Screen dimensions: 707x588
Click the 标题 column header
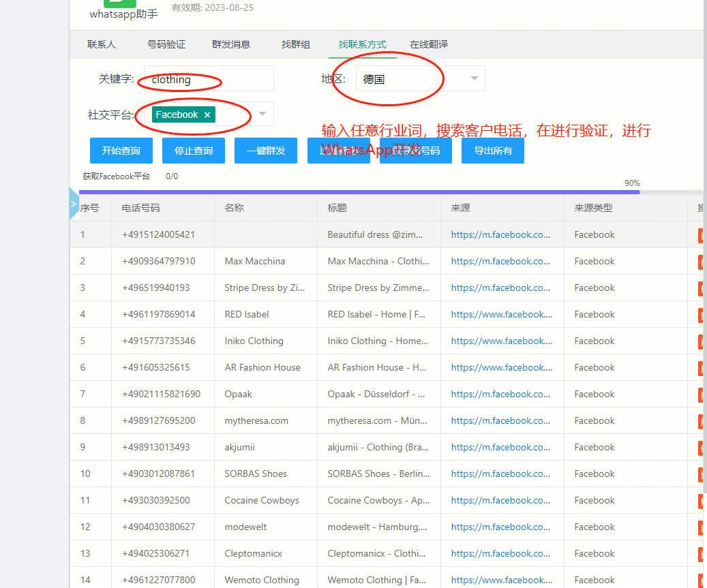[x=337, y=208]
